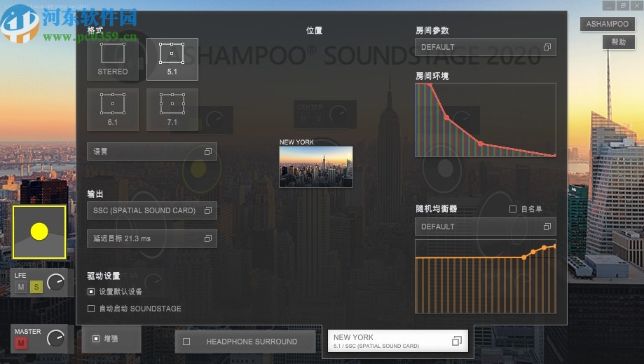
Task: Click the 房间参数 dropdown arrow icon
Action: coord(547,47)
